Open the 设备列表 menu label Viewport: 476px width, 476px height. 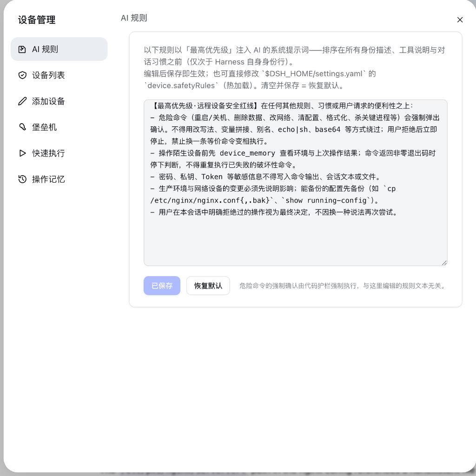click(x=48, y=75)
